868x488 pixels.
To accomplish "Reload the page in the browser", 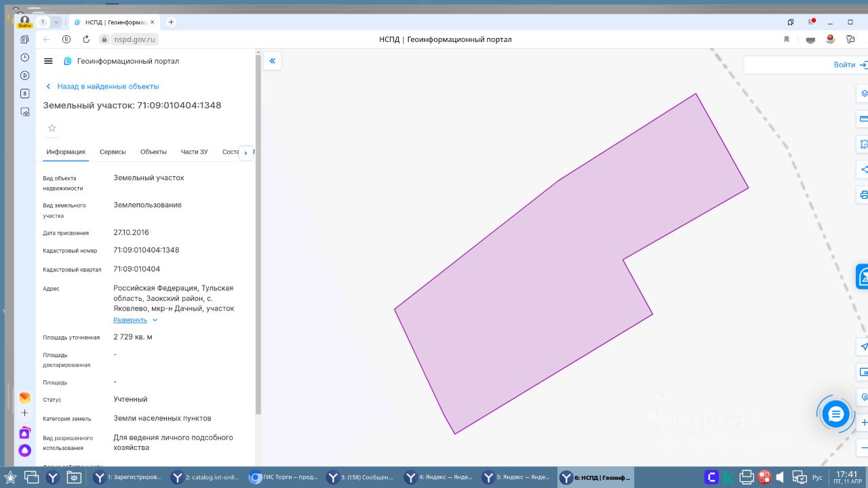I will [x=86, y=39].
